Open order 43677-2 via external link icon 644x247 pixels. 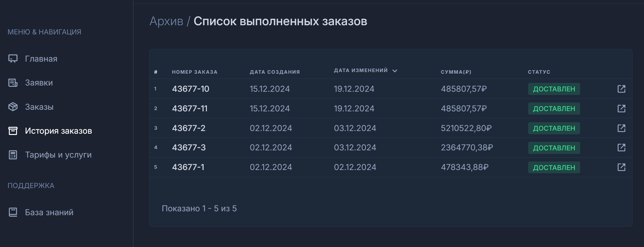tap(621, 128)
